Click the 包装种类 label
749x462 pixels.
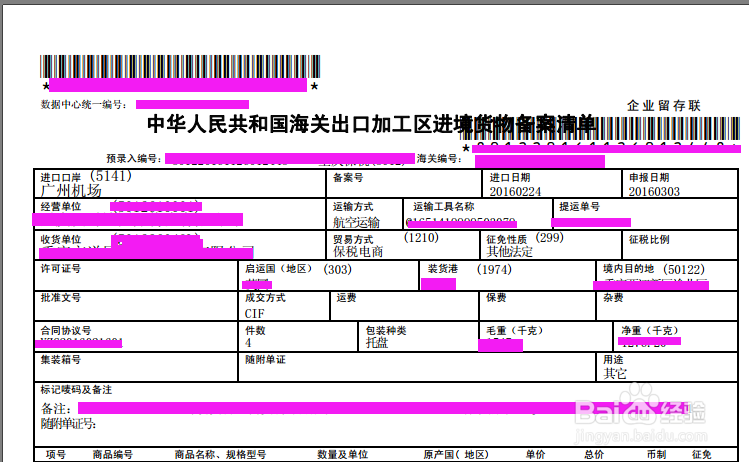point(386,330)
